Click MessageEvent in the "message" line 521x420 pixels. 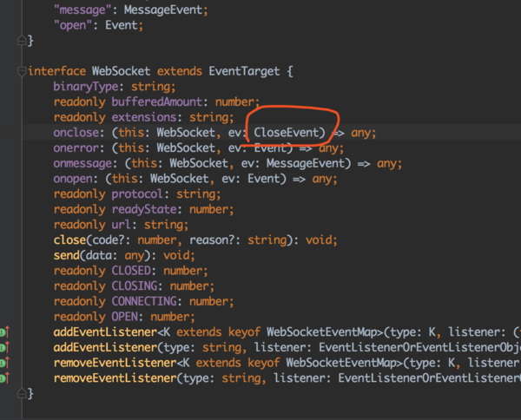pyautogui.click(x=163, y=10)
